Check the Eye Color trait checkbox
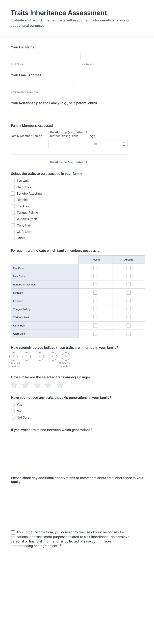This screenshot has height=644, width=154. tap(13, 180)
